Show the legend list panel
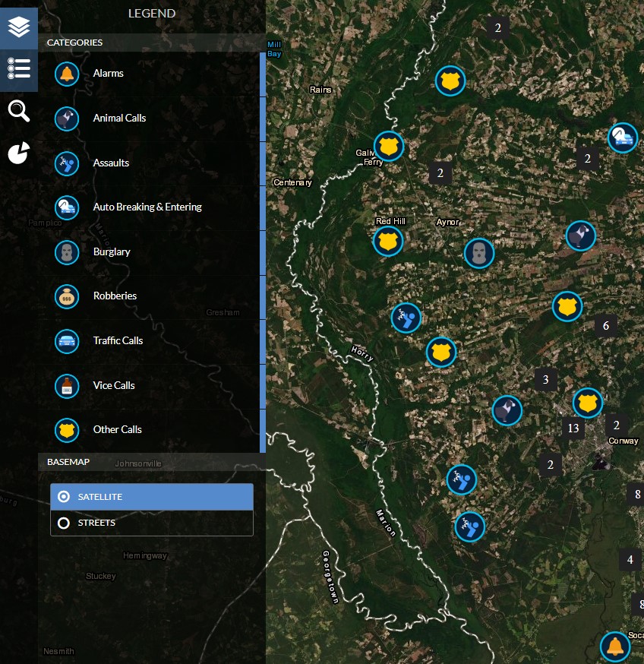This screenshot has width=644, height=664. click(x=19, y=68)
